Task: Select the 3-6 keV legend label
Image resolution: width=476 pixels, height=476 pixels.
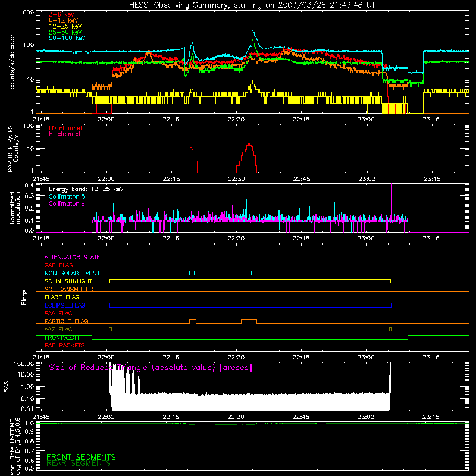Action: 62,14
